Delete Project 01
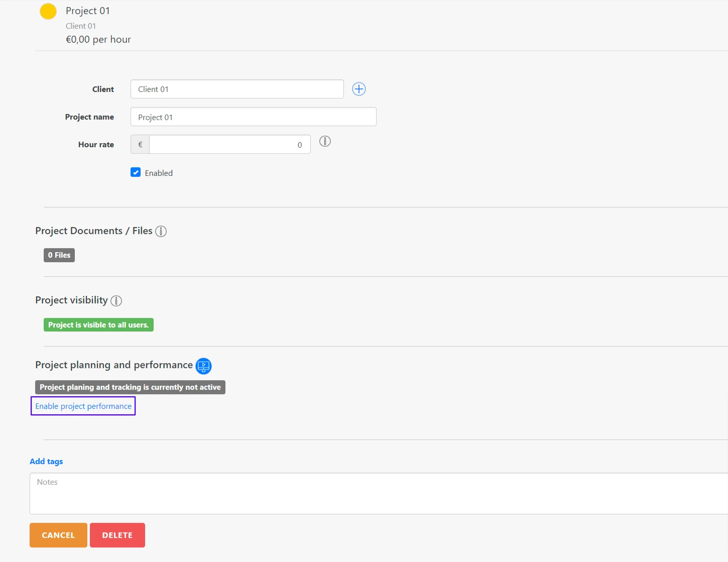This screenshot has height=562, width=728. click(x=117, y=535)
